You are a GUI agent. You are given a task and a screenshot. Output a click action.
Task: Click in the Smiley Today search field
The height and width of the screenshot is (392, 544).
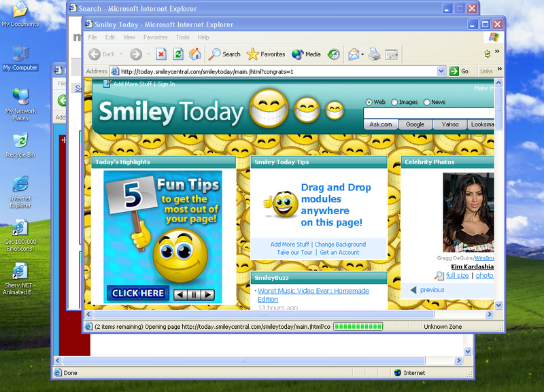(x=429, y=113)
